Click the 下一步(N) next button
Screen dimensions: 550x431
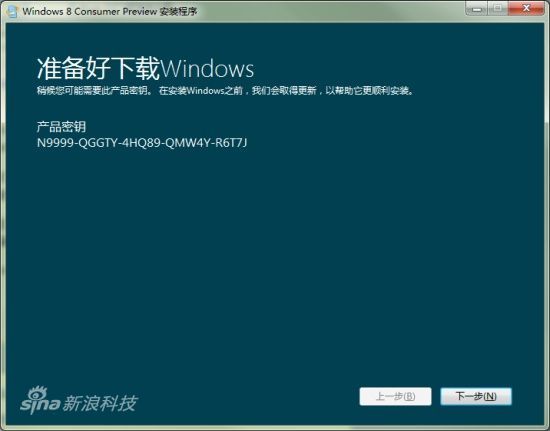pyautogui.click(x=476, y=396)
